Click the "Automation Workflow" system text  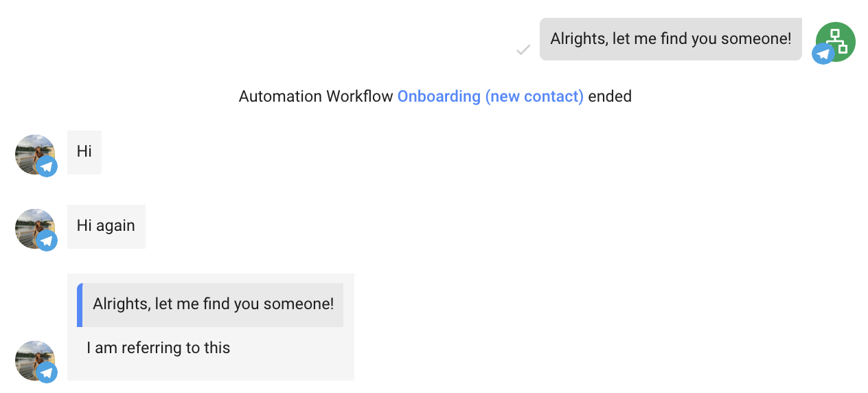pyautogui.click(x=316, y=96)
